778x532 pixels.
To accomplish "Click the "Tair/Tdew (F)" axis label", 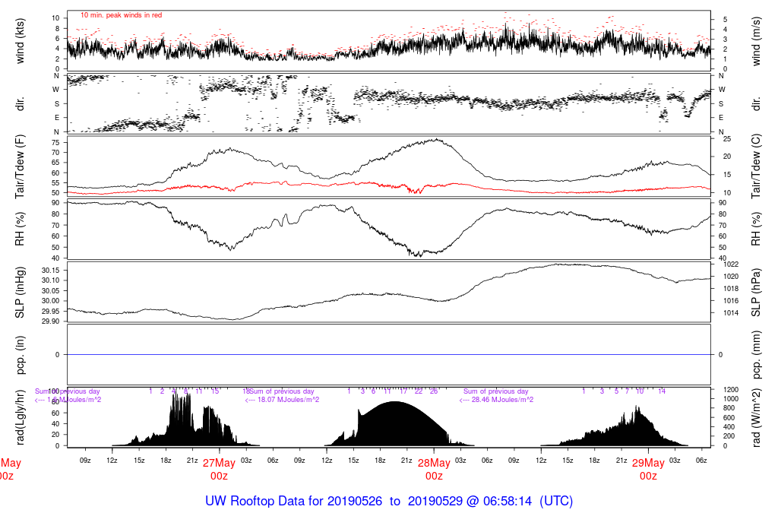I will [20, 166].
